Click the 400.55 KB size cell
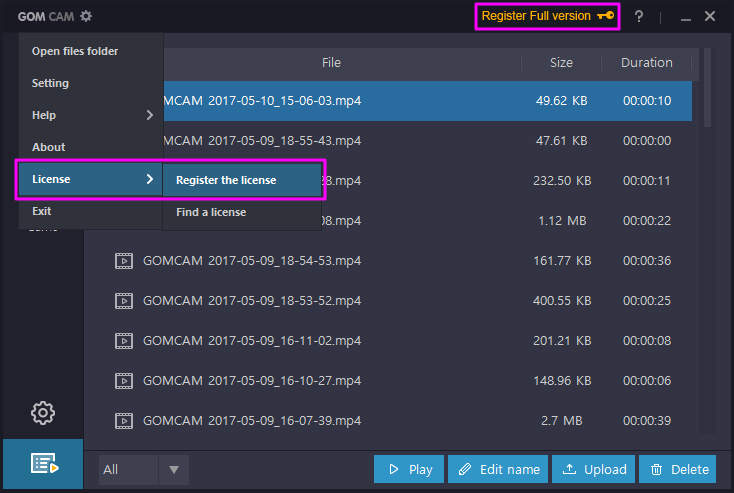The width and height of the screenshot is (734, 493). pos(562,301)
